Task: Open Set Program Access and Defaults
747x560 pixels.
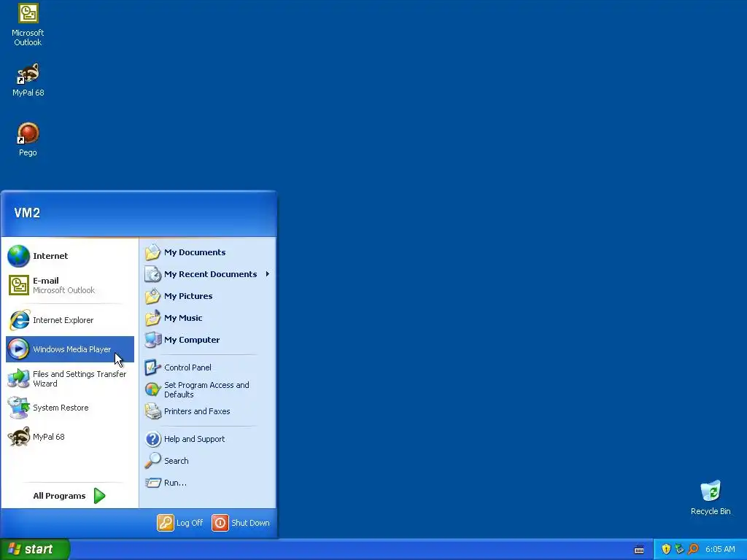Action: (208, 389)
